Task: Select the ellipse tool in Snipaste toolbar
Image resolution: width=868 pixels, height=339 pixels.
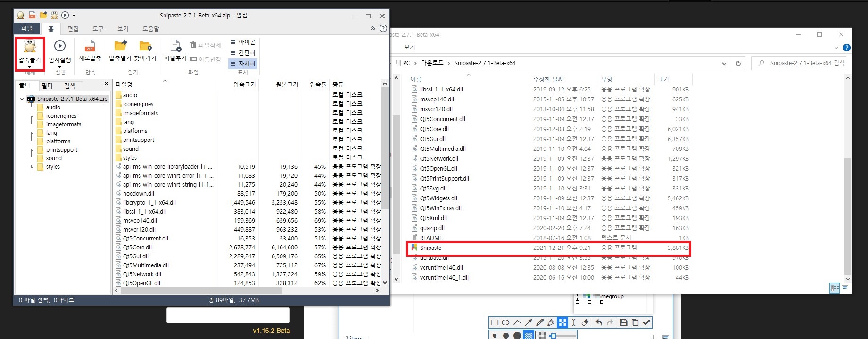Action: point(505,322)
